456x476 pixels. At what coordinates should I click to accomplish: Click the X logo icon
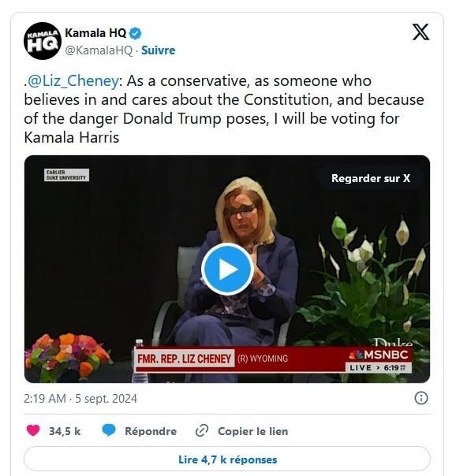420,32
